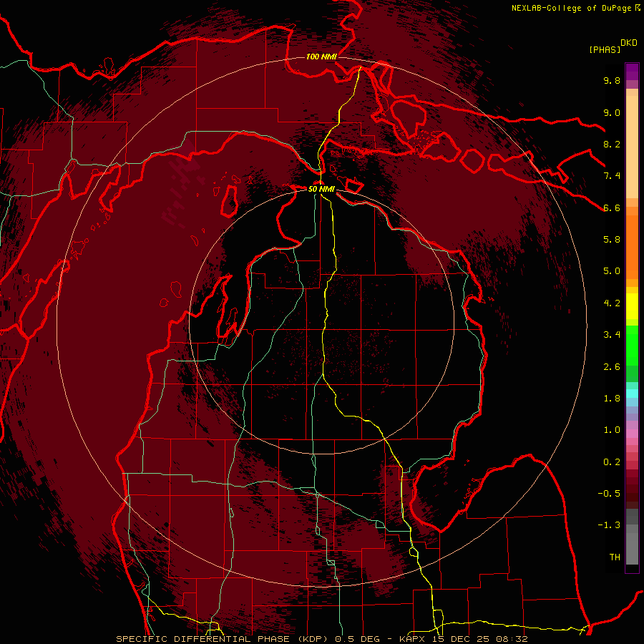Pick the cyan segment of the color bar
Viewport: 644px width, 644px height.
[x=632, y=394]
